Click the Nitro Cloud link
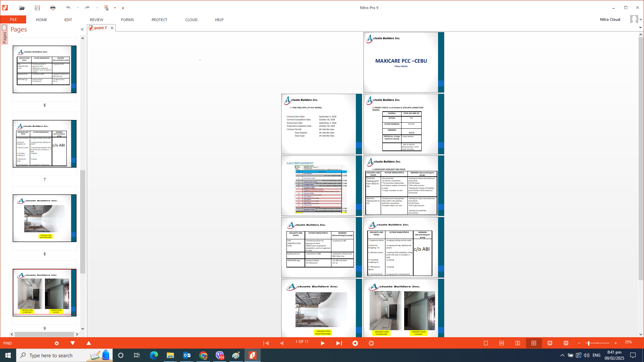Image resolution: width=644 pixels, height=362 pixels. (610, 19)
